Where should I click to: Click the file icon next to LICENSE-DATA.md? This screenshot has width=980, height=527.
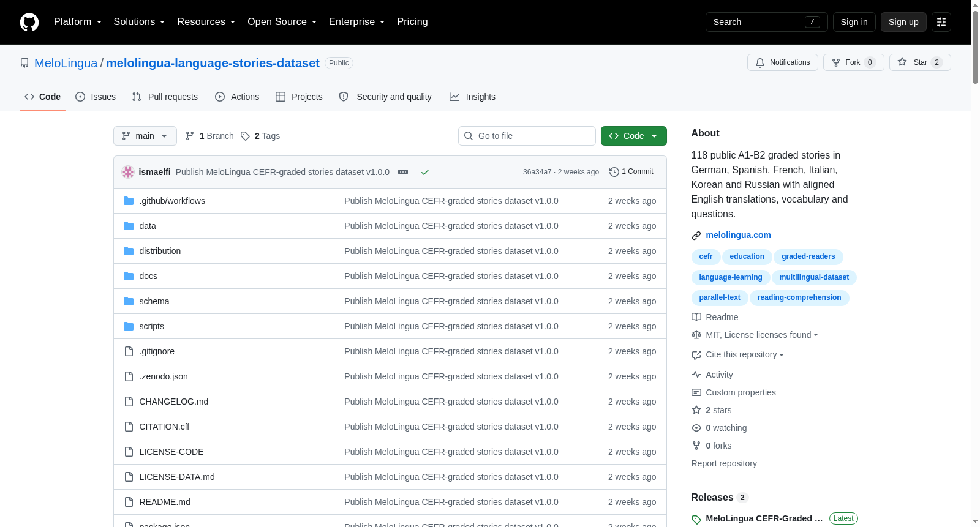click(x=129, y=477)
